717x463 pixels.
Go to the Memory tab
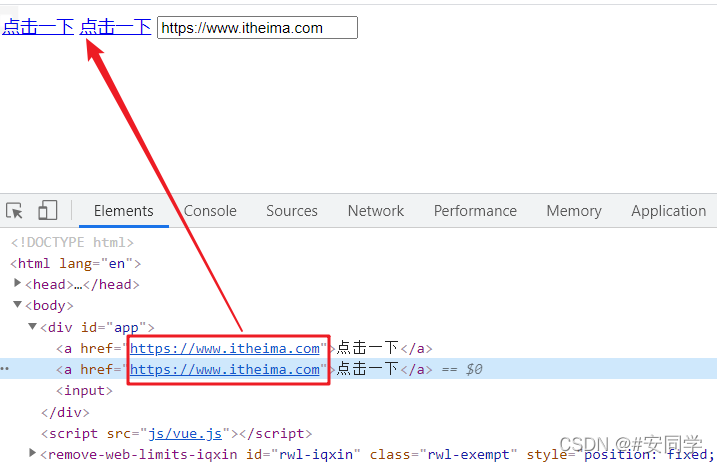574,211
